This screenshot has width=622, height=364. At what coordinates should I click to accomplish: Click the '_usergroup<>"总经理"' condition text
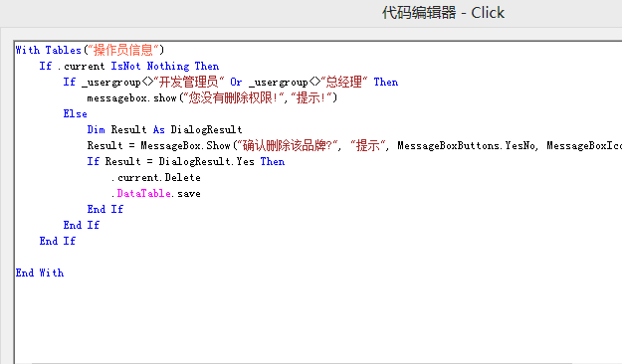coord(309,83)
